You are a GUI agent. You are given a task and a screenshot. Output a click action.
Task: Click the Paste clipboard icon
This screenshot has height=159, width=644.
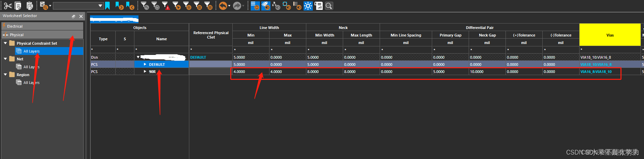tap(30, 6)
